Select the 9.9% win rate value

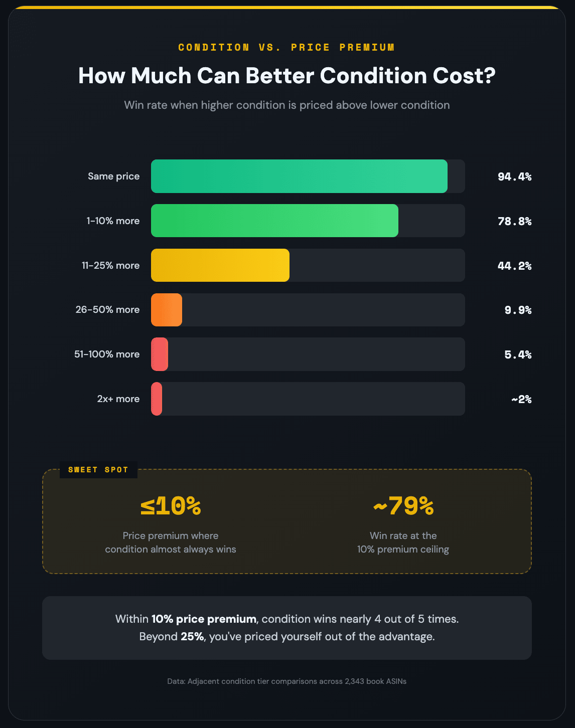[518, 310]
